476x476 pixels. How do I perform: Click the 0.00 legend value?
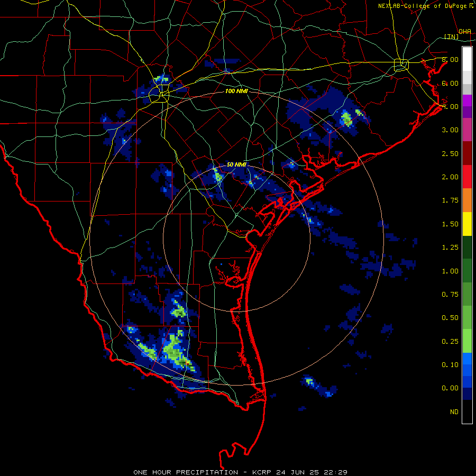[450, 388]
